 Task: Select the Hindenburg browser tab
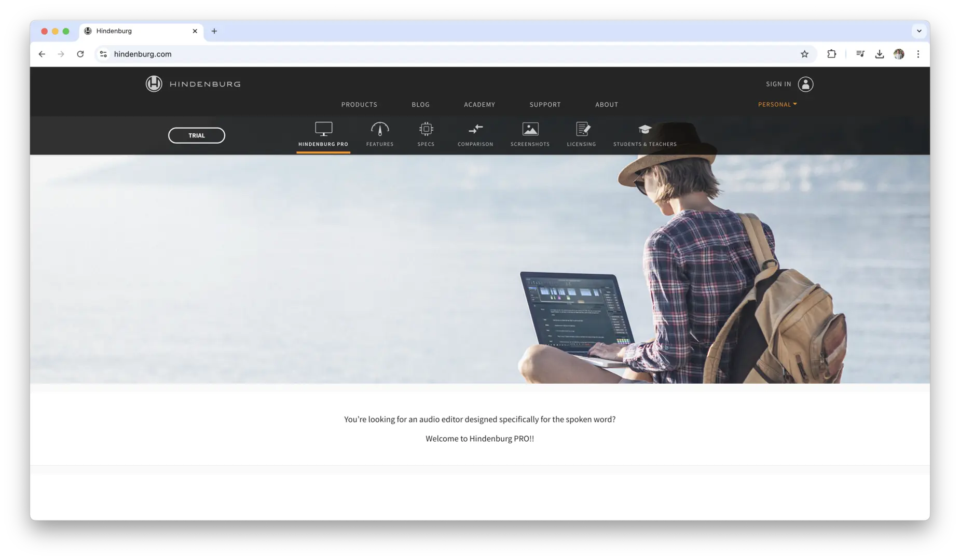pyautogui.click(x=141, y=31)
